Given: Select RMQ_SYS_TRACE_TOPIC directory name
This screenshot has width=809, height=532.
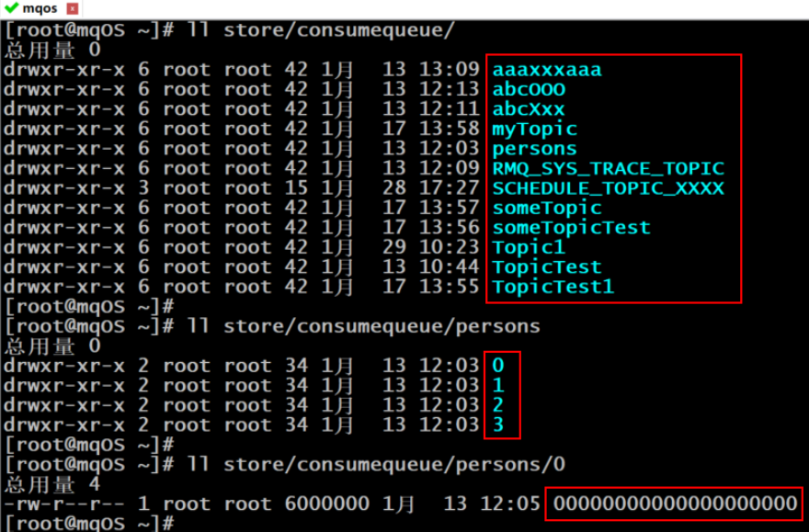Looking at the screenshot, I should tap(609, 168).
